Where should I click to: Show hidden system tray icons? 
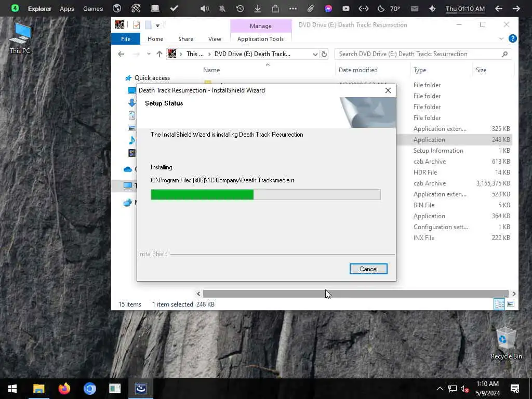(x=440, y=389)
